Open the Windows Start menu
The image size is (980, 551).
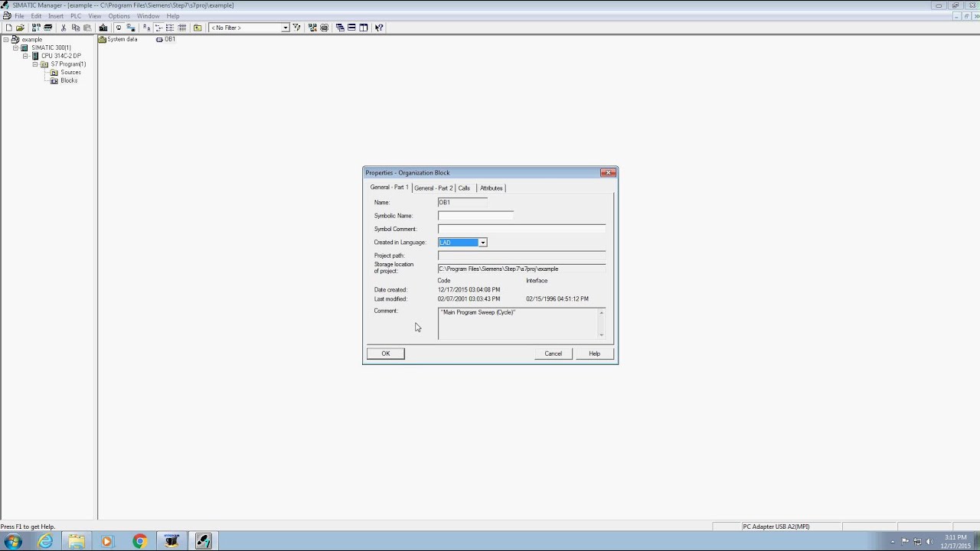pos(13,542)
